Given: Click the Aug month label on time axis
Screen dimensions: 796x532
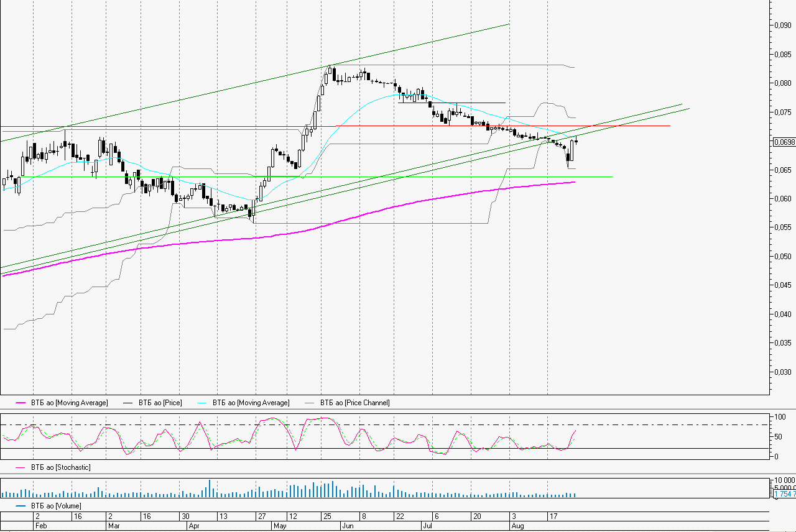Looking at the screenshot, I should tap(517, 526).
